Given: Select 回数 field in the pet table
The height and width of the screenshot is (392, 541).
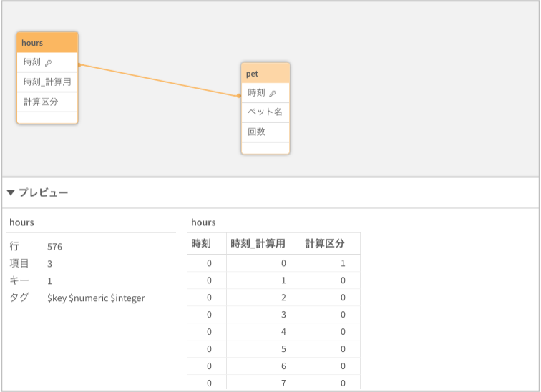Looking at the screenshot, I should [257, 132].
